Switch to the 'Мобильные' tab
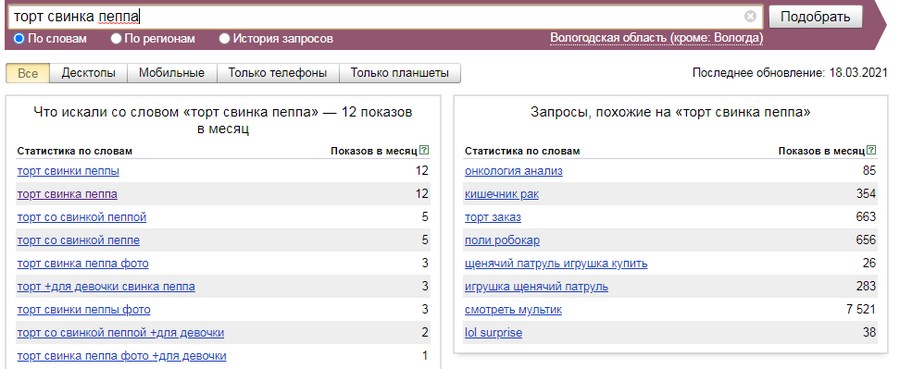The image size is (900, 369). pos(172,73)
